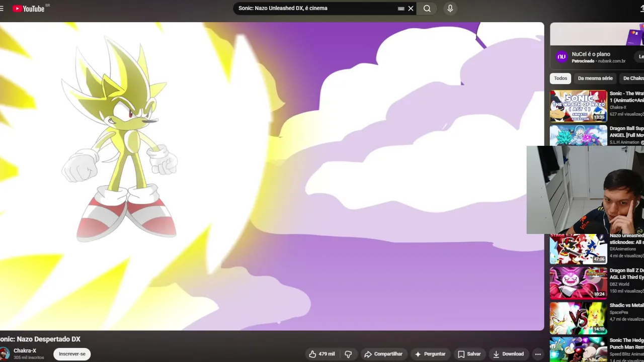644x362 pixels.
Task: Open DXAnimations channel name
Action: [623, 249]
